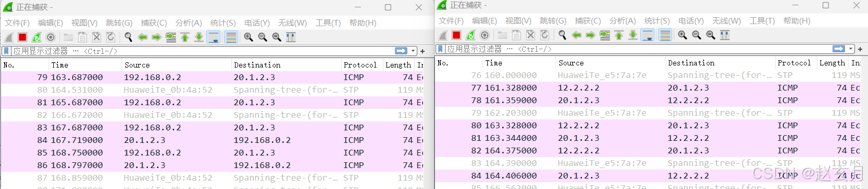Jump to last packet in left window
Image resolution: width=868 pixels, height=189 pixels.
(199, 37)
